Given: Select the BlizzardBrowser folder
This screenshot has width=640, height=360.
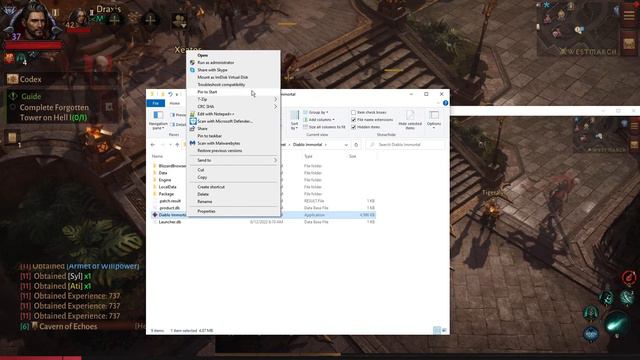Looking at the screenshot, I should click(172, 166).
